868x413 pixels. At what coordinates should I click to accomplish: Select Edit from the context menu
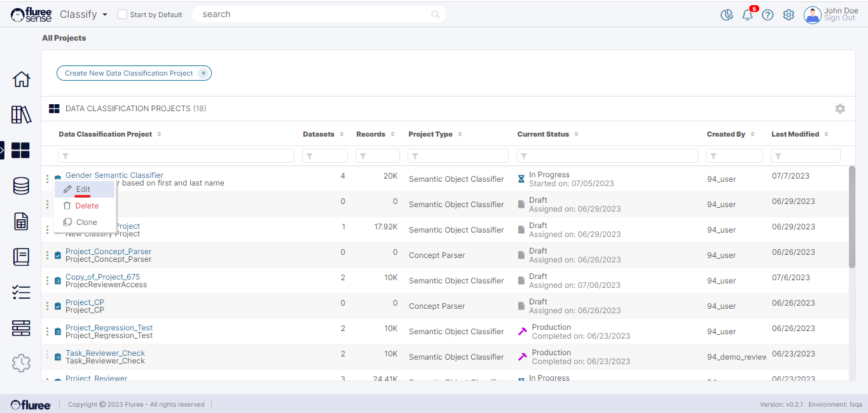point(83,189)
